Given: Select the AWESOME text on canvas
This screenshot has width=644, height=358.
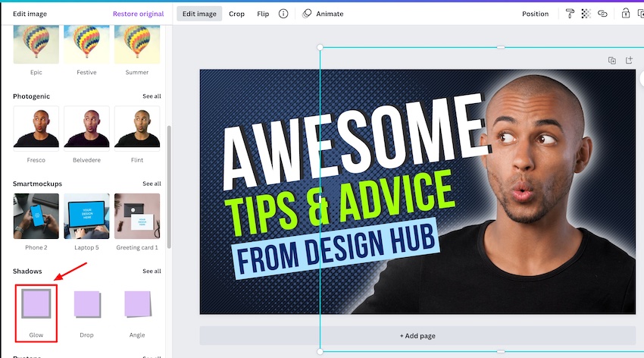Looking at the screenshot, I should tap(355, 142).
